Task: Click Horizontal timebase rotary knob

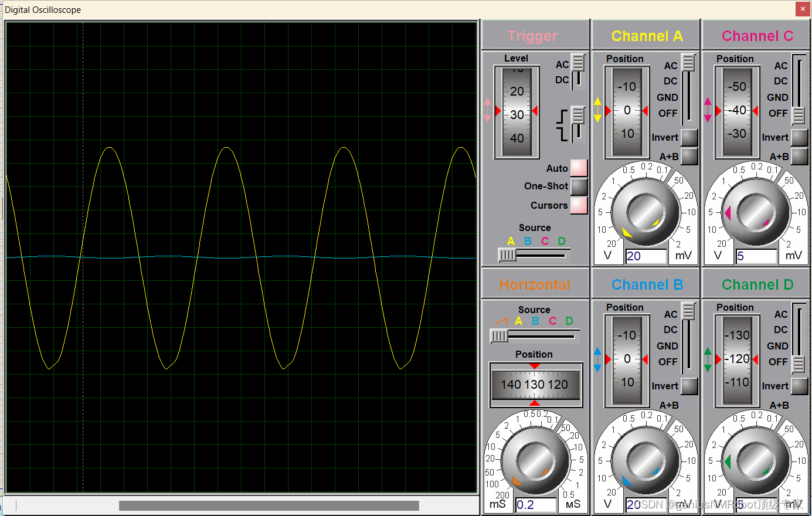Action: 535,460
